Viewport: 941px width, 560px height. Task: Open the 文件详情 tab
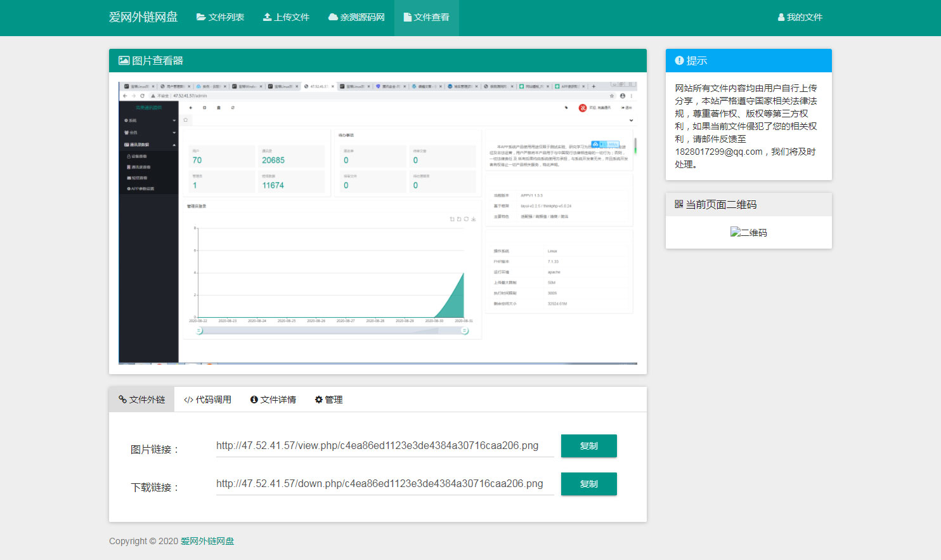pyautogui.click(x=273, y=400)
